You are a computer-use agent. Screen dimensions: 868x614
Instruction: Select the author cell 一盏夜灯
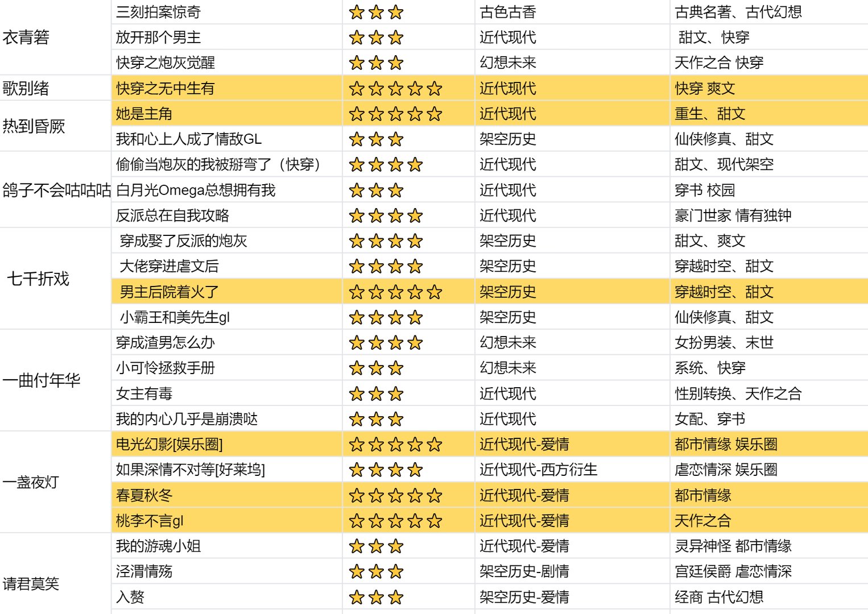click(31, 482)
